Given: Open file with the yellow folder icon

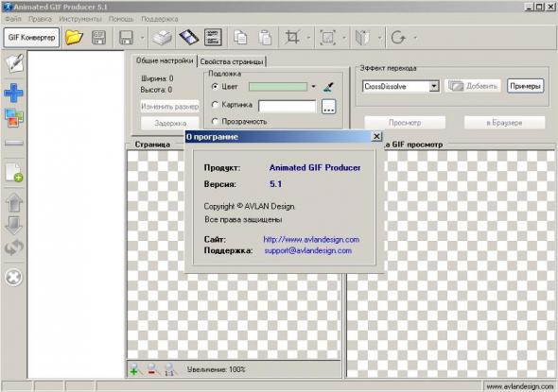Looking at the screenshot, I should point(74,38).
